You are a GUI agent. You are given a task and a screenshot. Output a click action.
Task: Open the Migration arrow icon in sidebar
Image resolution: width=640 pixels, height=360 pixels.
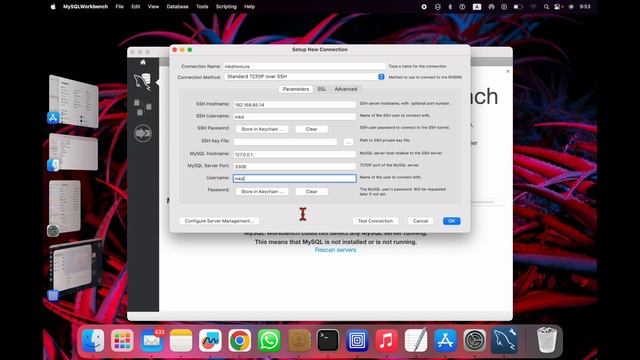click(x=143, y=133)
